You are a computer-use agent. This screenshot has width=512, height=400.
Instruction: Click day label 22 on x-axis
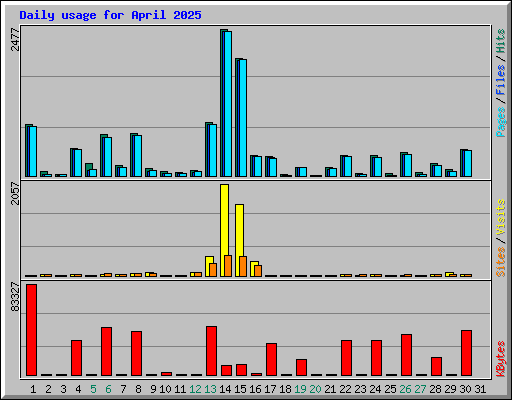345,389
